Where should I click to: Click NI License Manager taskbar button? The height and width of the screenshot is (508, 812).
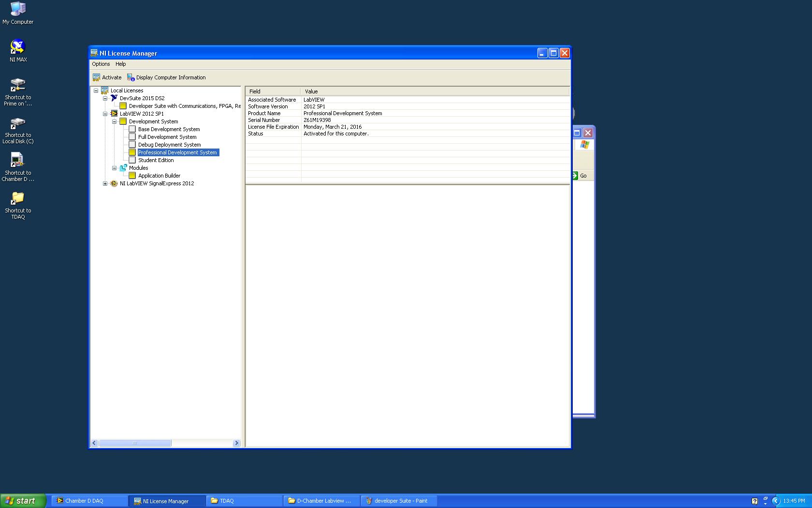click(167, 501)
